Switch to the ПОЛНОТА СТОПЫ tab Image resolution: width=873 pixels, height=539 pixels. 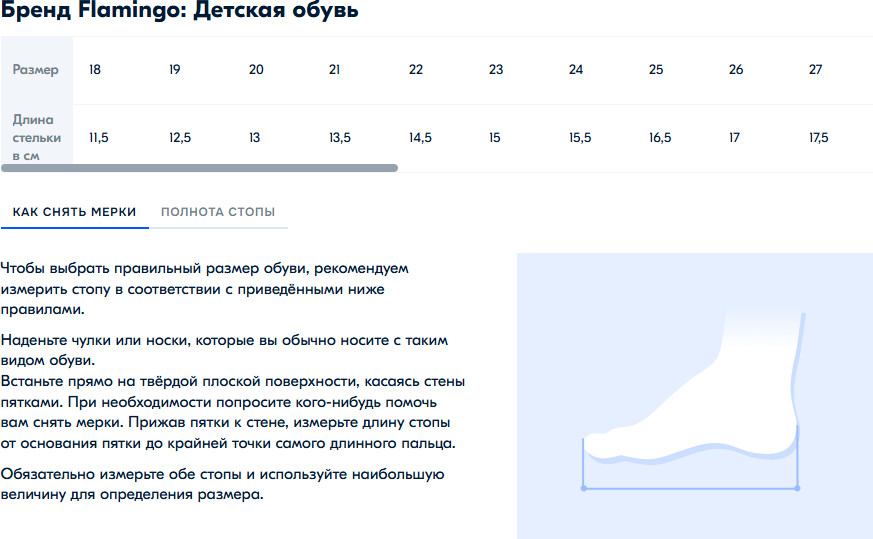coord(217,212)
